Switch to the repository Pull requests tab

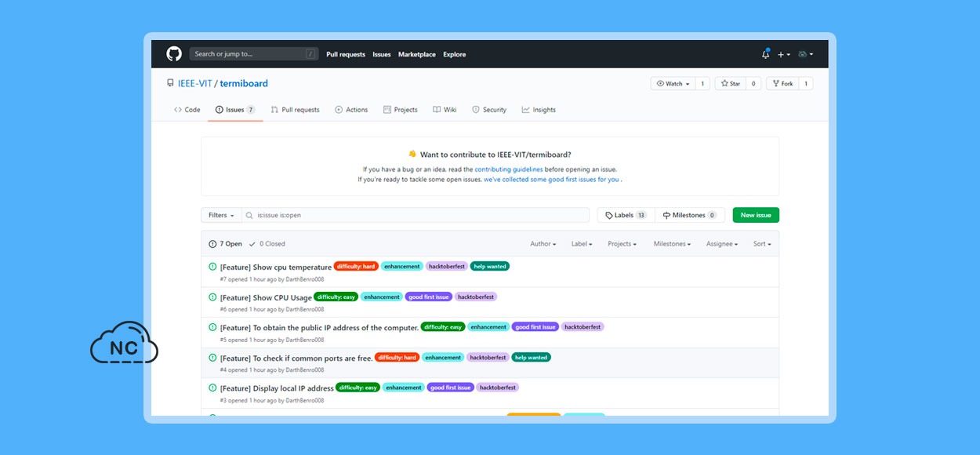tap(296, 110)
